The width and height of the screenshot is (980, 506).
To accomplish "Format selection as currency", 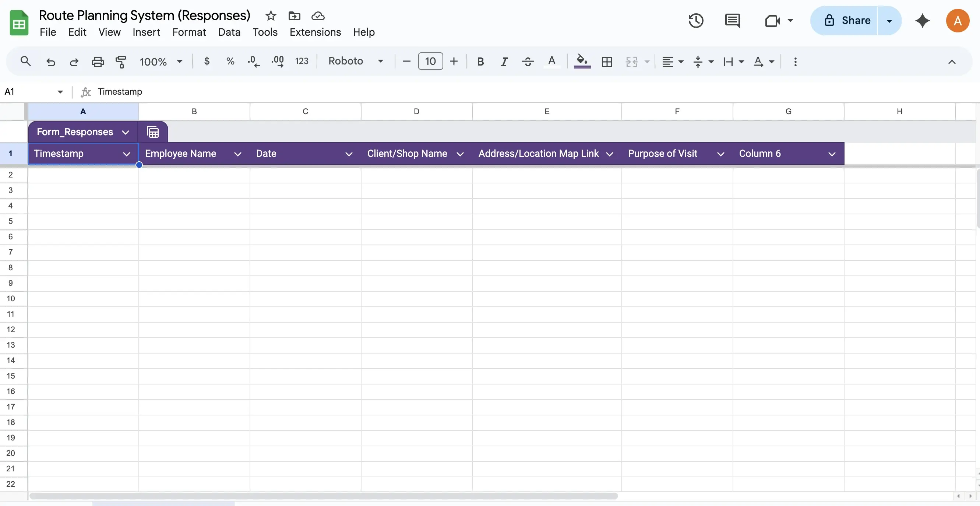I will [207, 61].
